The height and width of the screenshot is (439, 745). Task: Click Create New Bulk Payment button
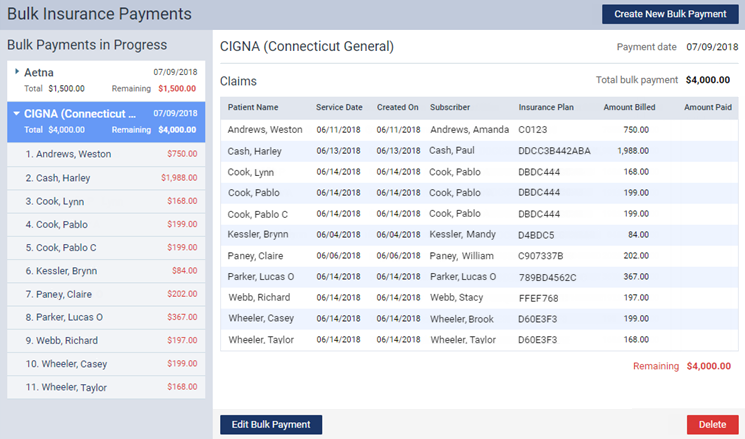pos(670,14)
